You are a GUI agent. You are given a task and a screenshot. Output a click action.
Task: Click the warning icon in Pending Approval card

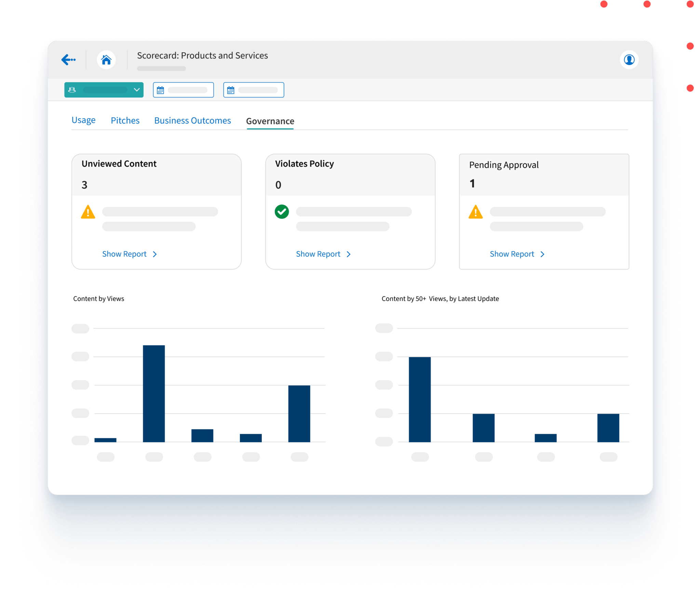pyautogui.click(x=475, y=212)
